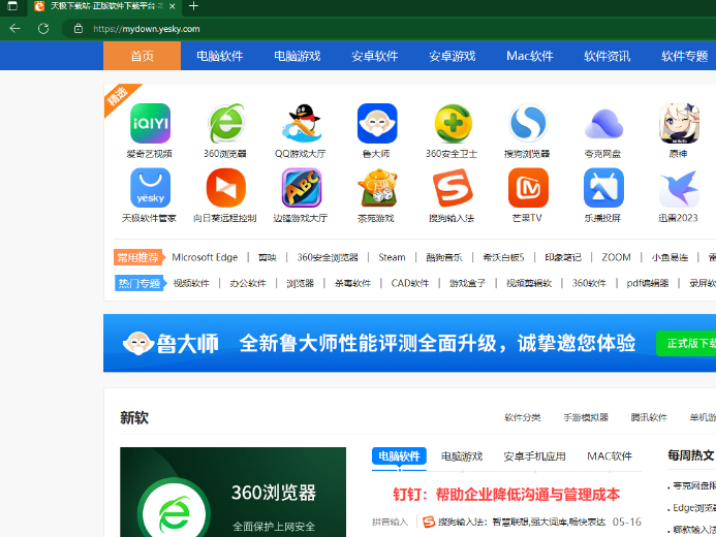
Task: Go to the Mac软件 navigation menu
Action: pos(530,56)
